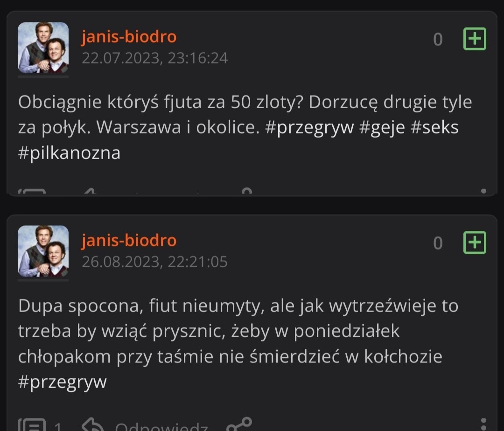
Task: Go to the #pilkanozna hashtag
Action: pyautogui.click(x=69, y=153)
